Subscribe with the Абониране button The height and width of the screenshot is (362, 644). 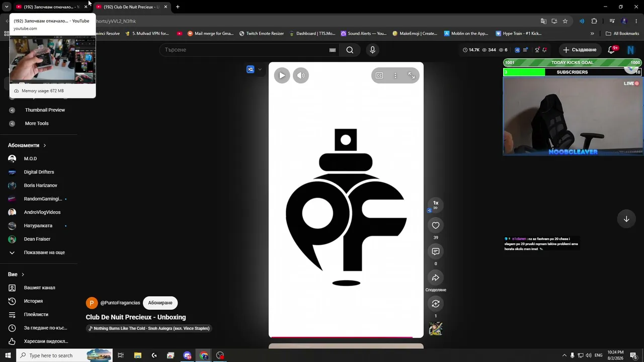coord(160,303)
